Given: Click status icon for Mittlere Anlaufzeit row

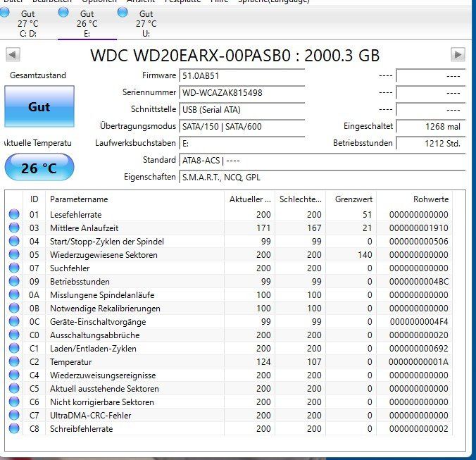Looking at the screenshot, I should pyautogui.click(x=14, y=228).
